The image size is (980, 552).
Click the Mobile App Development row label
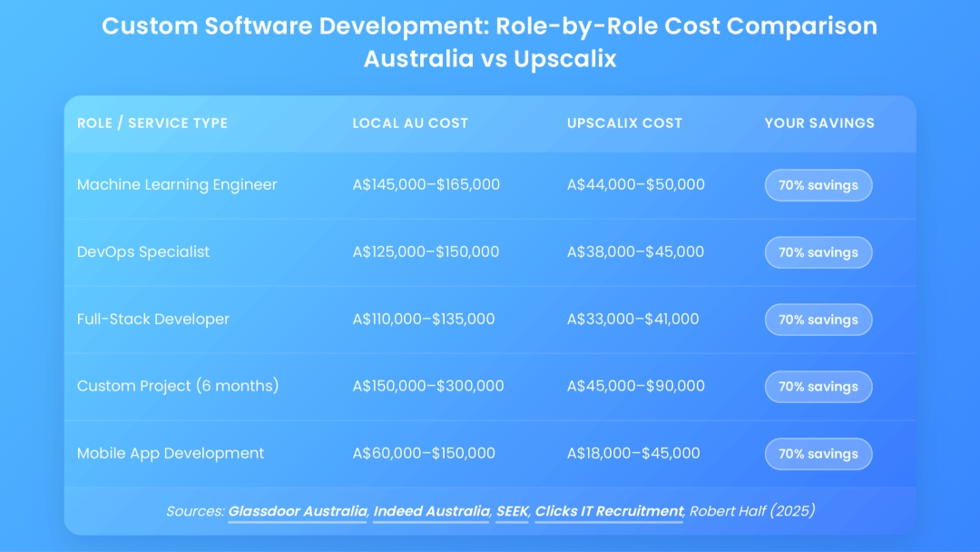171,453
